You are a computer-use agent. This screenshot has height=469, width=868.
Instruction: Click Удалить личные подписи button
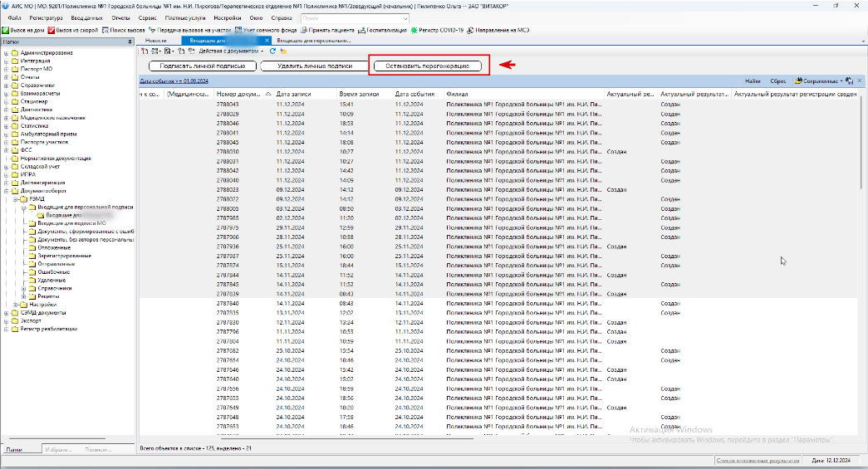click(315, 66)
